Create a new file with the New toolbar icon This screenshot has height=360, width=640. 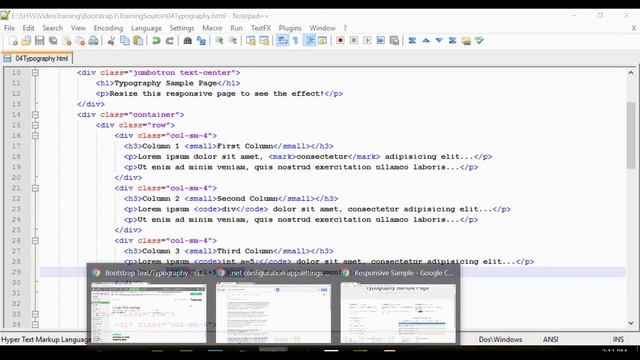(13, 41)
